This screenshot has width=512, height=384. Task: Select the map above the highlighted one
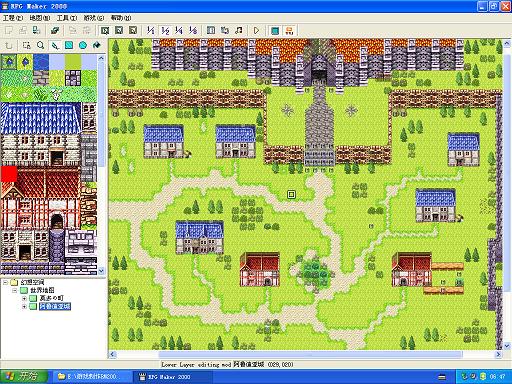click(51, 298)
